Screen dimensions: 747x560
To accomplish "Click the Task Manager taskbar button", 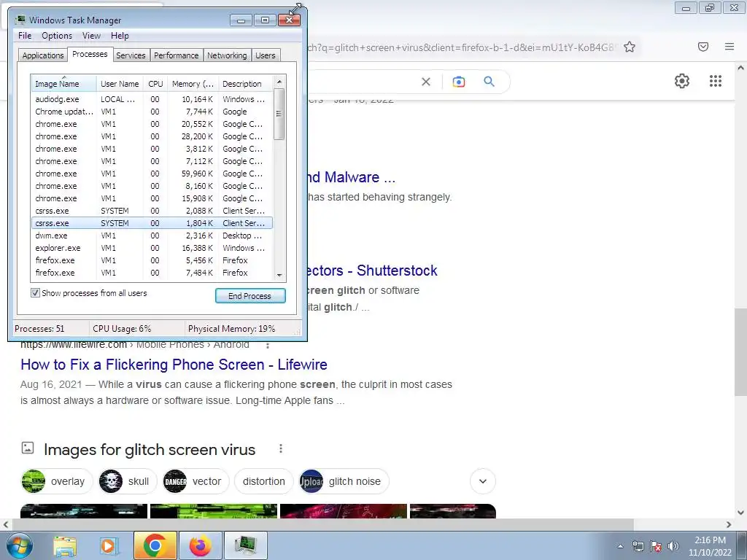I will point(245,545).
